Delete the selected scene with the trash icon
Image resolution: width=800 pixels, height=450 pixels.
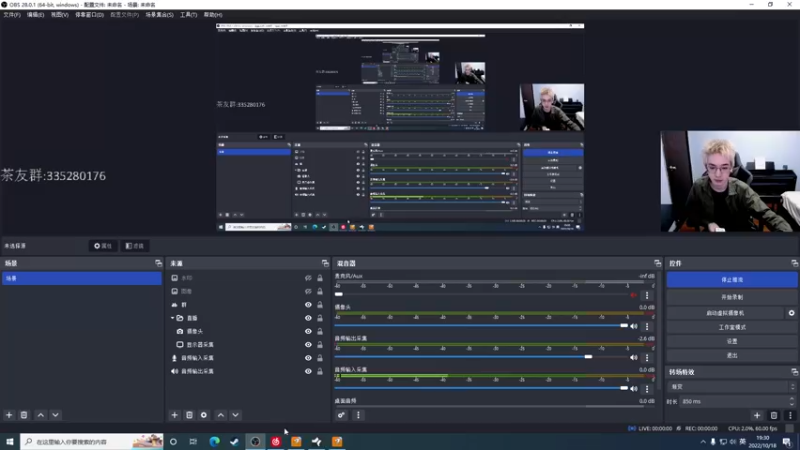[24, 415]
